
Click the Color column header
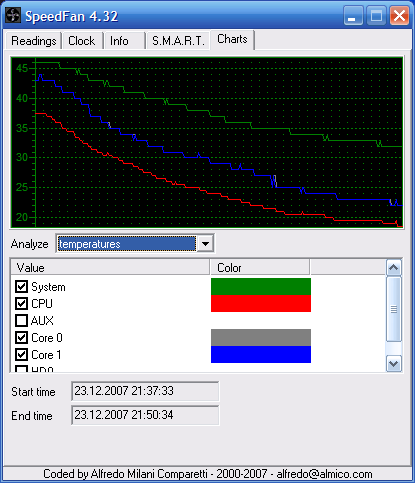[x=260, y=267]
